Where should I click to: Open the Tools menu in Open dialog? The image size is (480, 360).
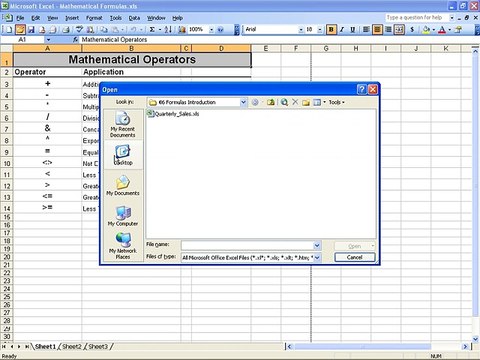pyautogui.click(x=337, y=102)
